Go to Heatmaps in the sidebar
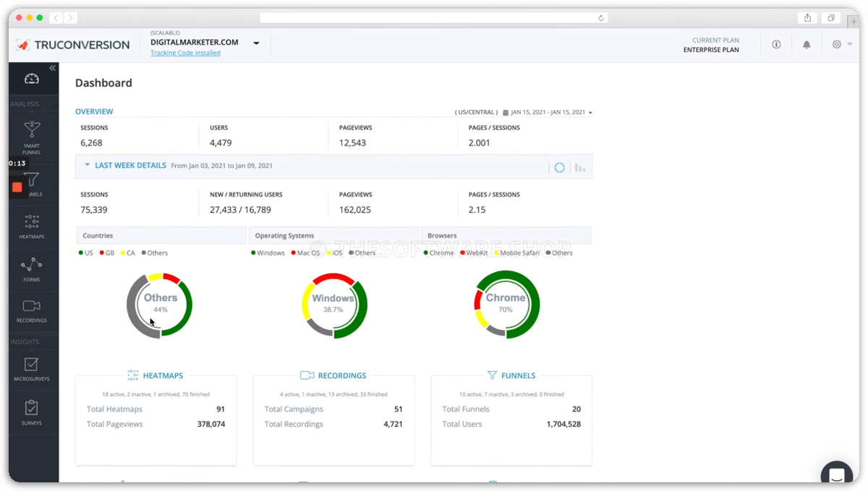 pyautogui.click(x=32, y=227)
